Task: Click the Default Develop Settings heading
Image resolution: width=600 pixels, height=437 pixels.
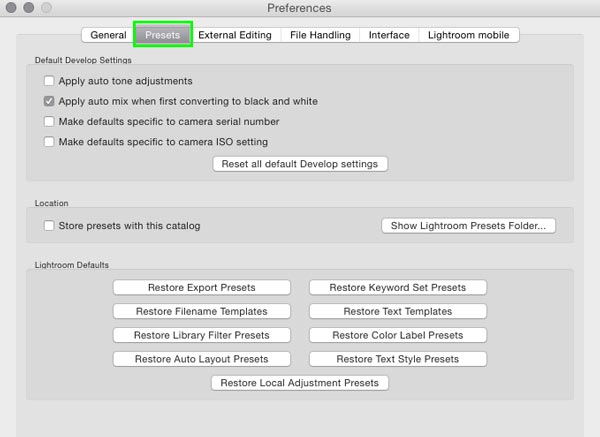Action: pos(83,60)
